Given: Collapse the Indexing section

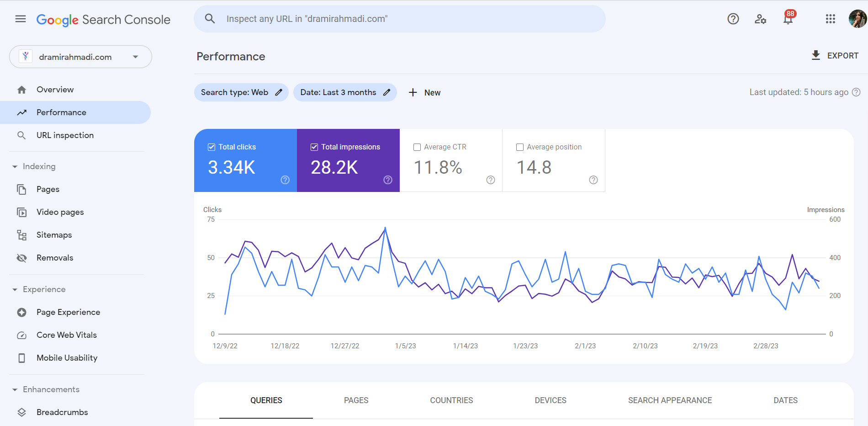Looking at the screenshot, I should pos(14,166).
